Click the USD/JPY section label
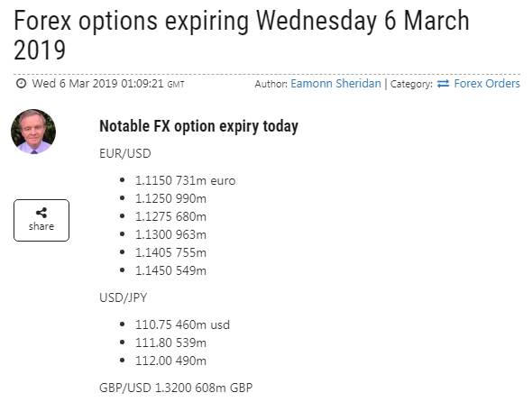Image resolution: width=532 pixels, height=402 pixels. 124,297
